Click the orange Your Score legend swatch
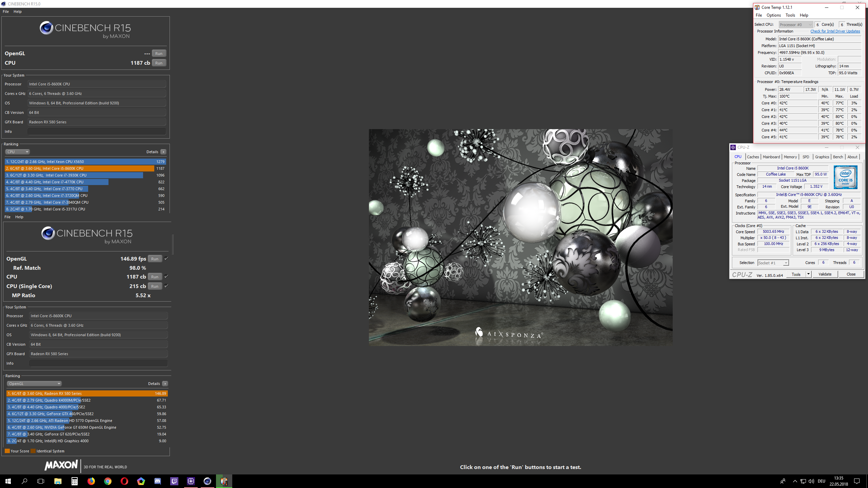This screenshot has height=488, width=868. (7, 451)
